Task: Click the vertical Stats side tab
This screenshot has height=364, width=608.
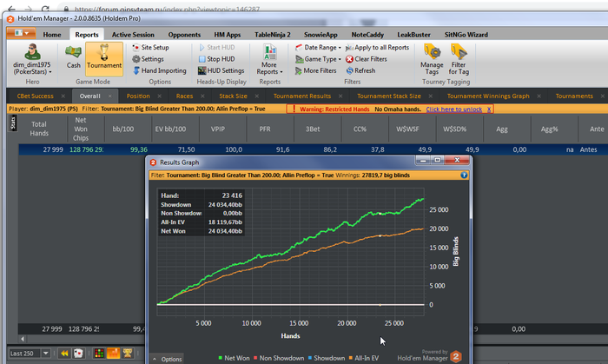Action: [12, 123]
